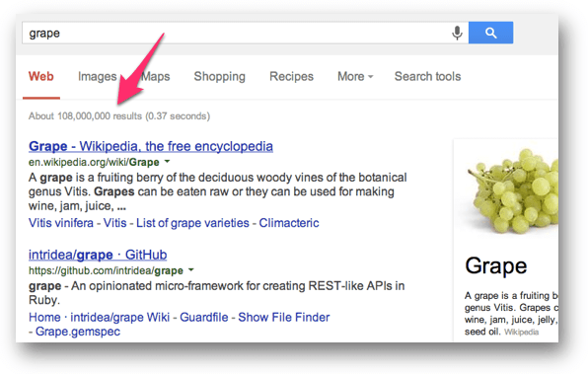Screen dimensions: 588x374
Task: Select the Recipes tab
Action: (x=291, y=77)
